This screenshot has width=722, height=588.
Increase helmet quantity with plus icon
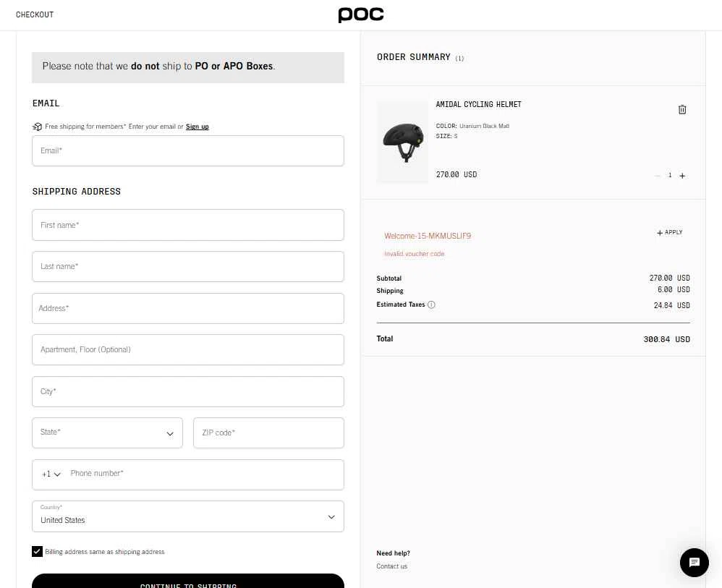pos(682,176)
